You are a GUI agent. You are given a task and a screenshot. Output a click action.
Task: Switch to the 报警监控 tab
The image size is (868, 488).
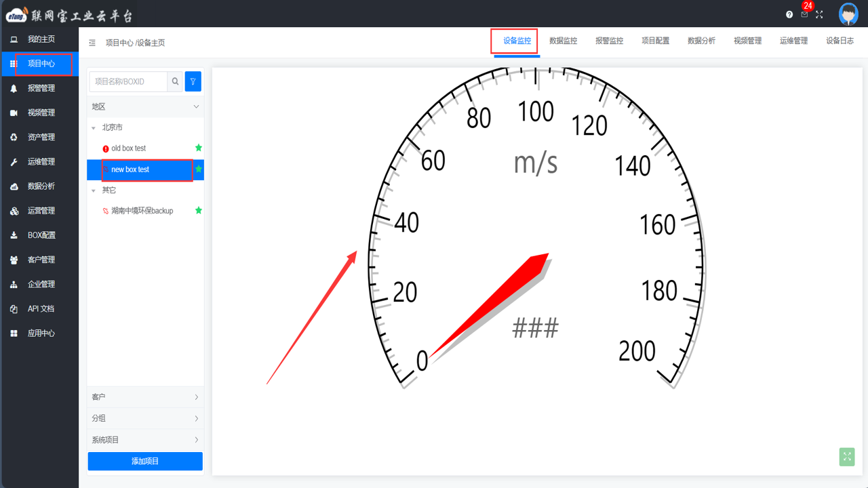[x=609, y=41]
